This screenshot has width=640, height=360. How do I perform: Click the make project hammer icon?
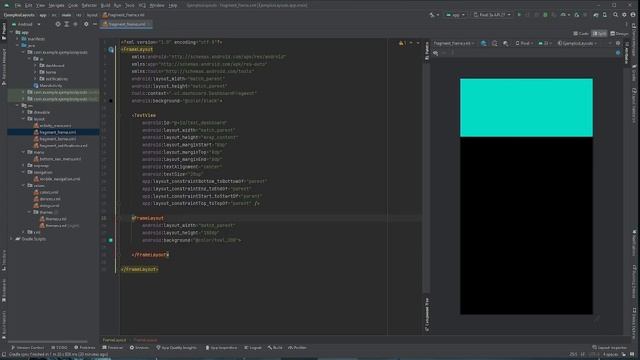pyautogui.click(x=433, y=15)
